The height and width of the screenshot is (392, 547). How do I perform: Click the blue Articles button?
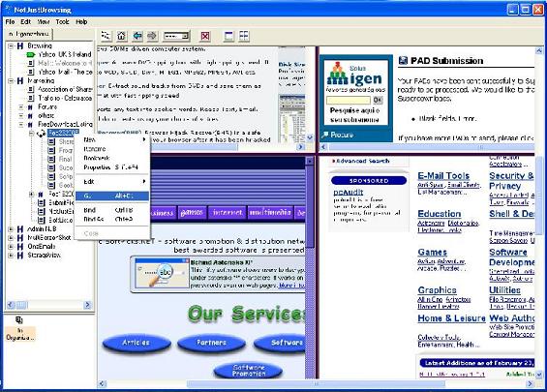[137, 343]
